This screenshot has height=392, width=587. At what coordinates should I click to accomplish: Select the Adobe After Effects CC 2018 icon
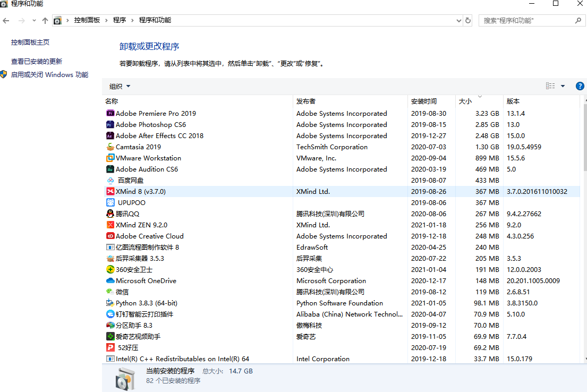click(110, 135)
